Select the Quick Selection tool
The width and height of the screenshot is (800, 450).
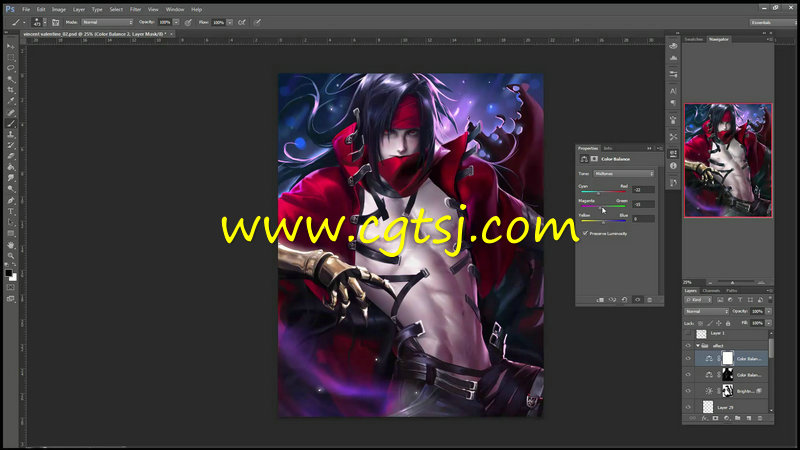point(11,79)
